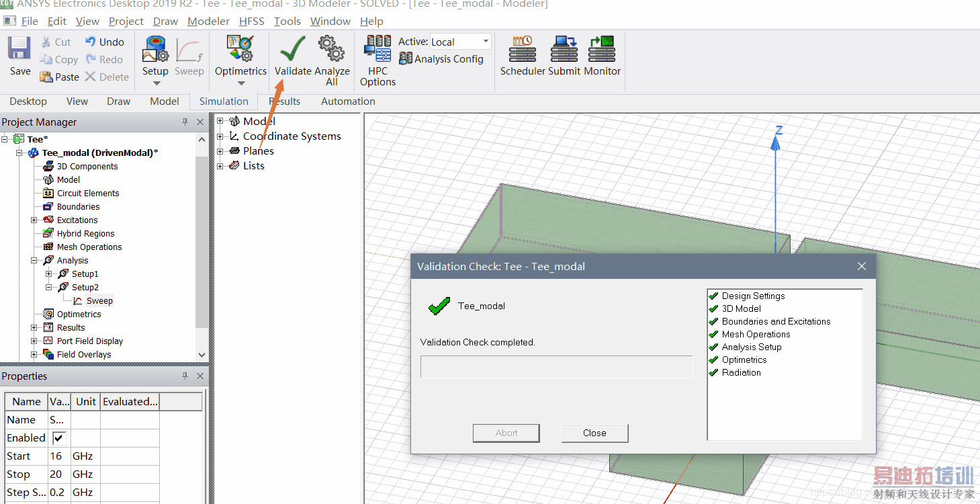This screenshot has height=504, width=980.
Task: Open the Optimetrics dropdown arrow
Action: (x=240, y=83)
